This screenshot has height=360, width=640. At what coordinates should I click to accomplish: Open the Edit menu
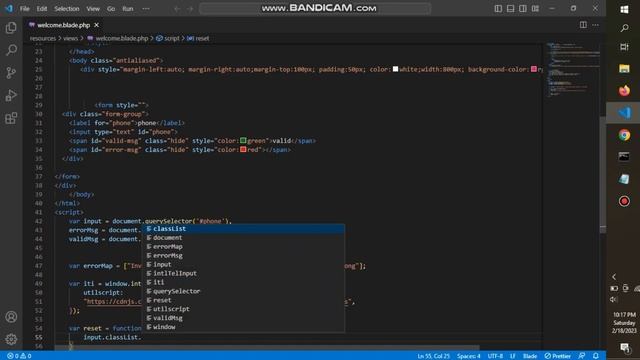(x=42, y=9)
